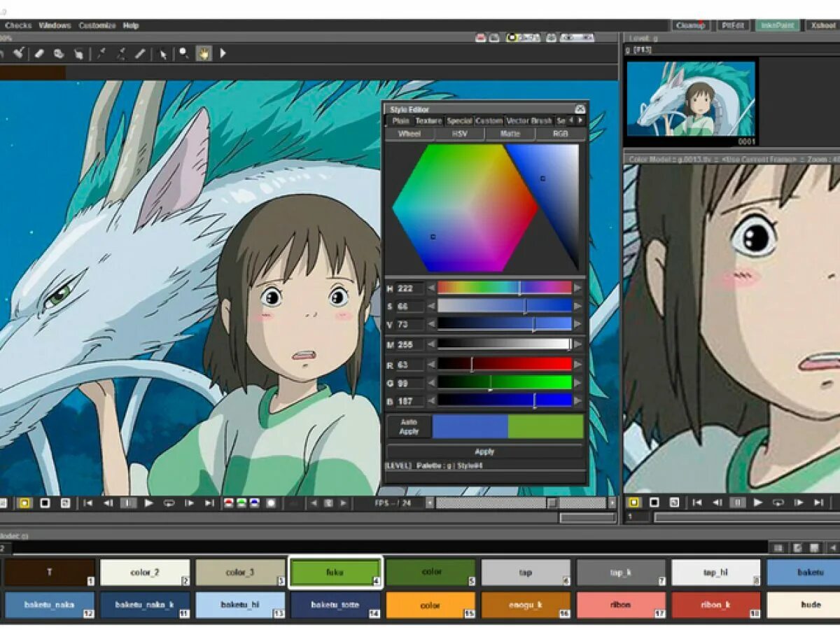Viewport: 840px width, 630px height.
Task: Increase the V value with right arrow
Action: [x=577, y=324]
